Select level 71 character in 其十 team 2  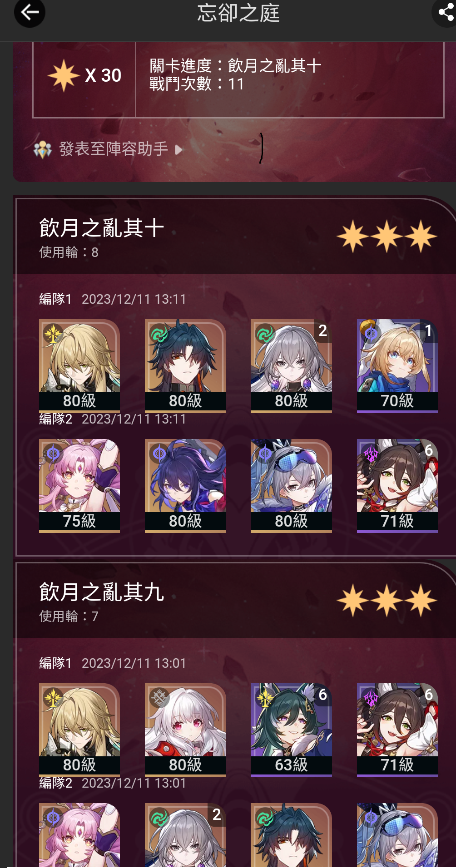[x=397, y=486]
